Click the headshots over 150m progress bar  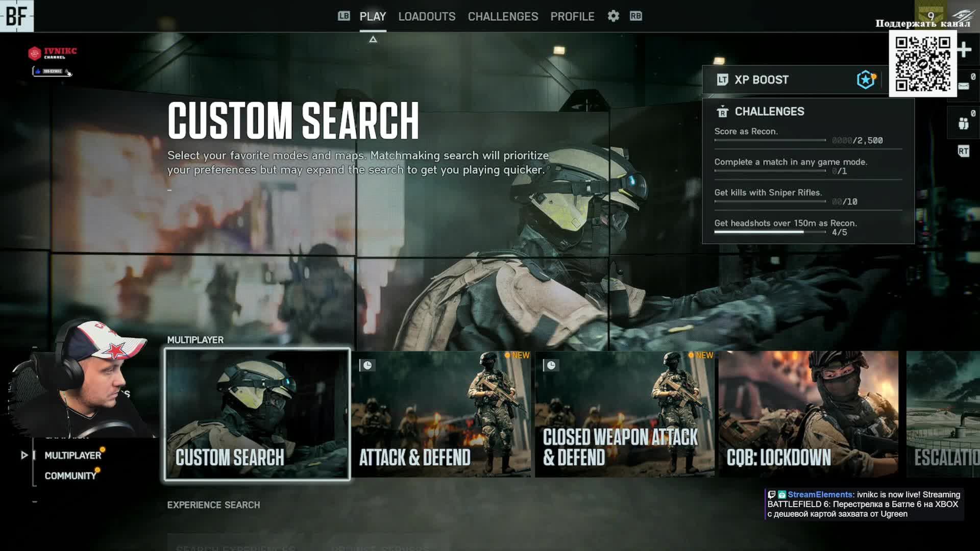click(770, 232)
